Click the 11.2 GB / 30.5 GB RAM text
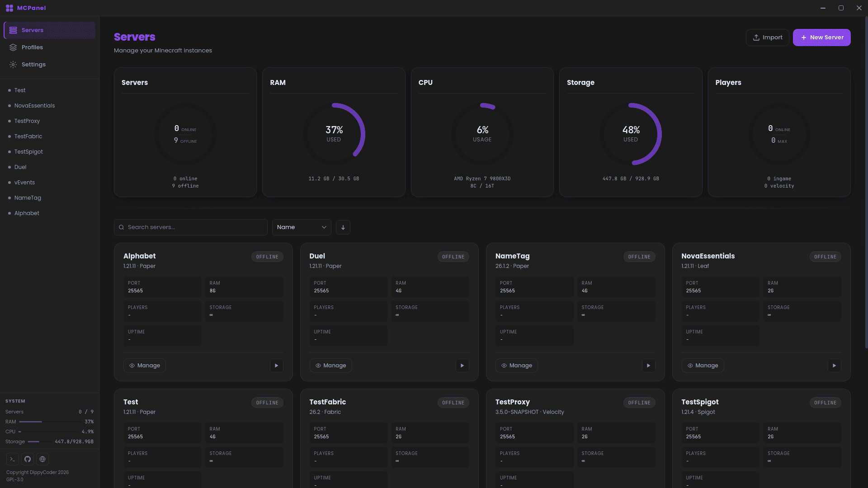Viewport: 868px width, 488px height. click(334, 179)
